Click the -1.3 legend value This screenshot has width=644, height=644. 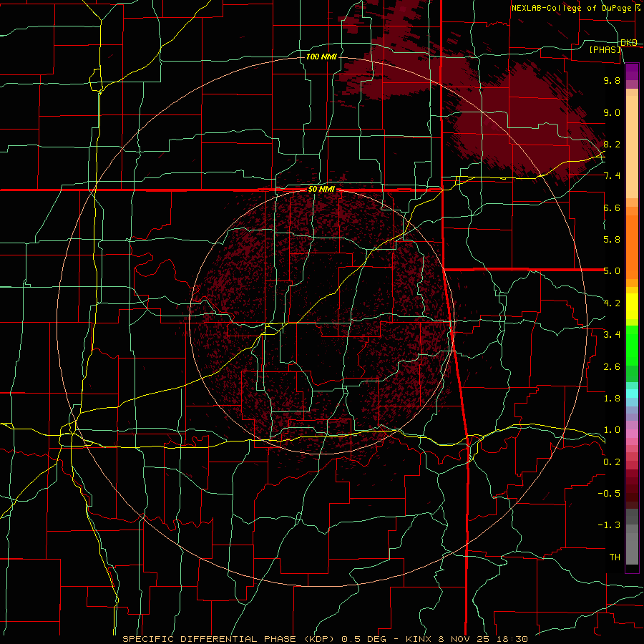609,525
